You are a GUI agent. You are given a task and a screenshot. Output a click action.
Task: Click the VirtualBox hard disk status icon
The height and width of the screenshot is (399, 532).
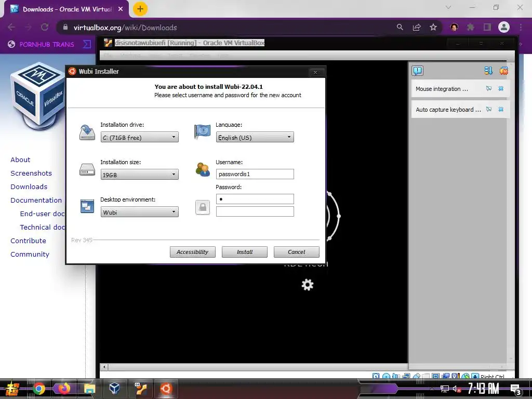tap(376, 376)
